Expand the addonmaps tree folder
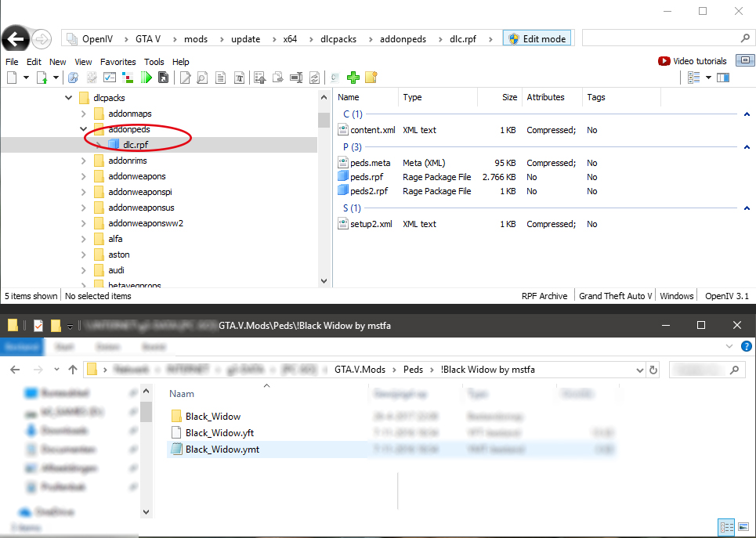Image resolution: width=756 pixels, height=538 pixels. point(83,114)
